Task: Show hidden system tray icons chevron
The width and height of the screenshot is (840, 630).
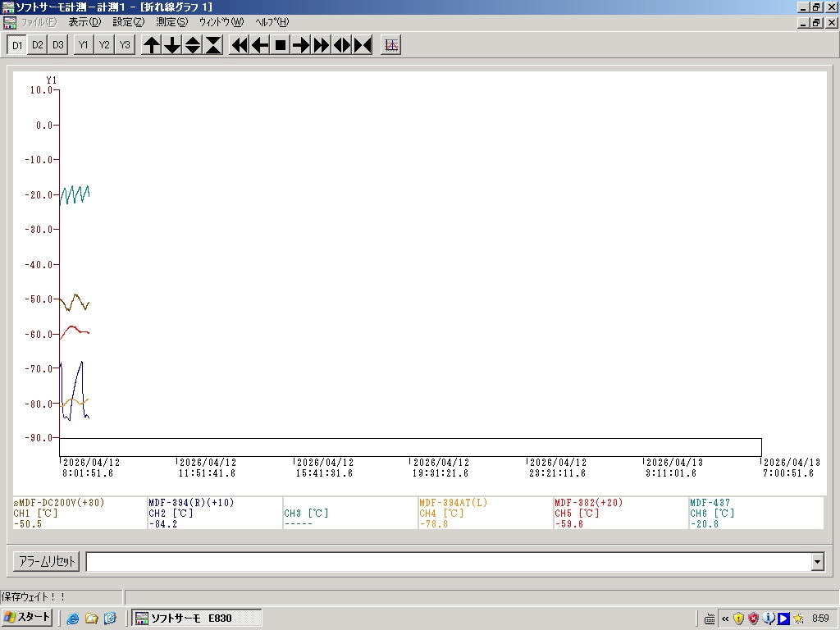Action: (725, 619)
